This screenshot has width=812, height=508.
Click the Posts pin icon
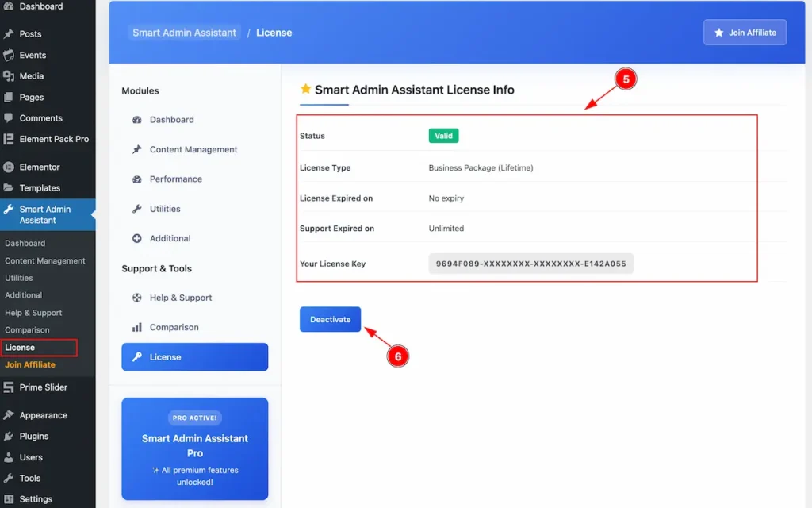8,33
